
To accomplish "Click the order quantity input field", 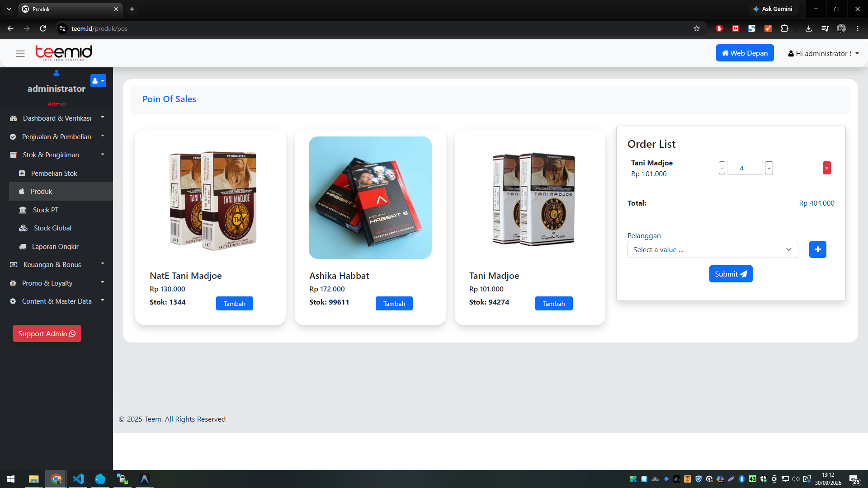I will click(x=745, y=168).
